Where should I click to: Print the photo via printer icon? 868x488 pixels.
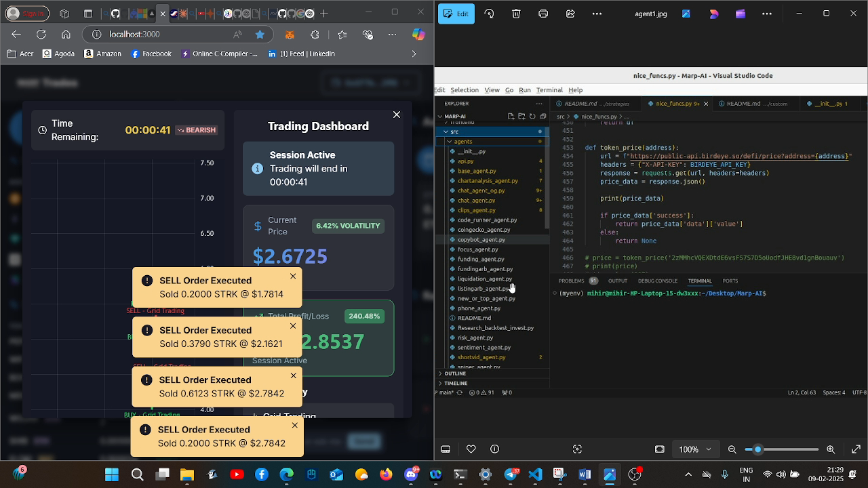[x=543, y=14]
